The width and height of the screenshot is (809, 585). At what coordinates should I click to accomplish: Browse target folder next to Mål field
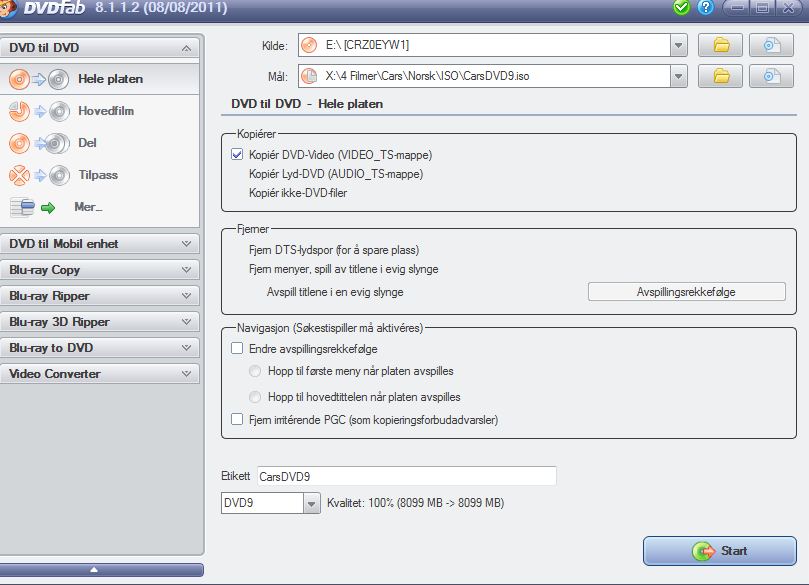click(720, 76)
